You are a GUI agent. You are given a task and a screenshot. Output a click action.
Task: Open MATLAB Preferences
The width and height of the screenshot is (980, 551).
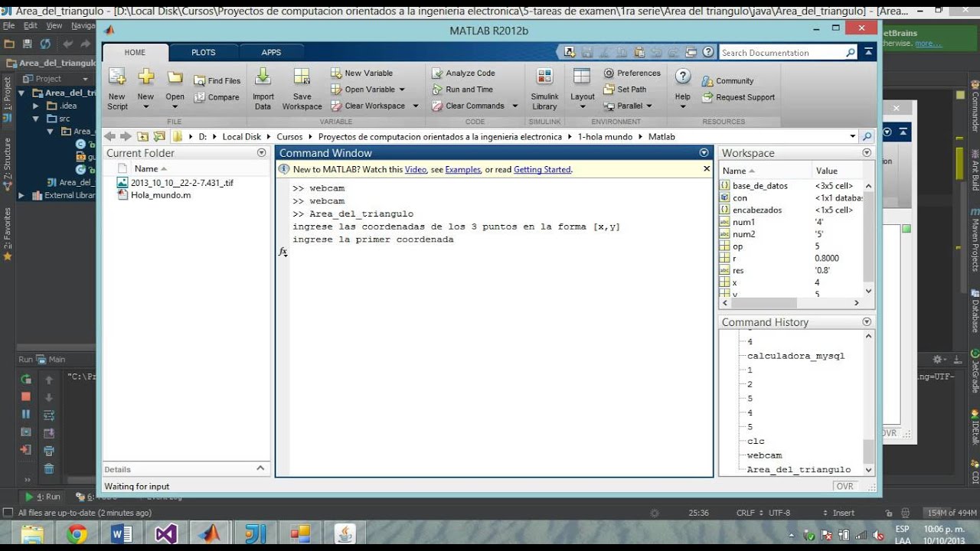[x=632, y=73]
